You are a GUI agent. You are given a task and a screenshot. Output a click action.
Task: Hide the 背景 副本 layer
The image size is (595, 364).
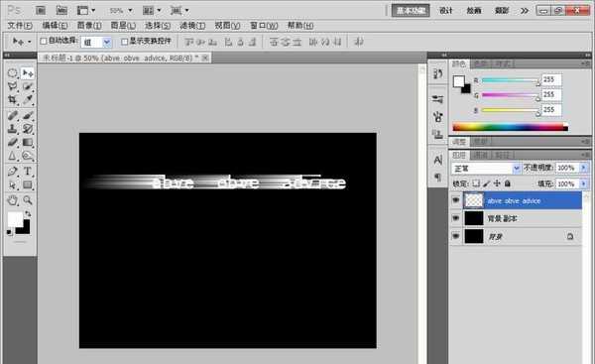click(456, 218)
